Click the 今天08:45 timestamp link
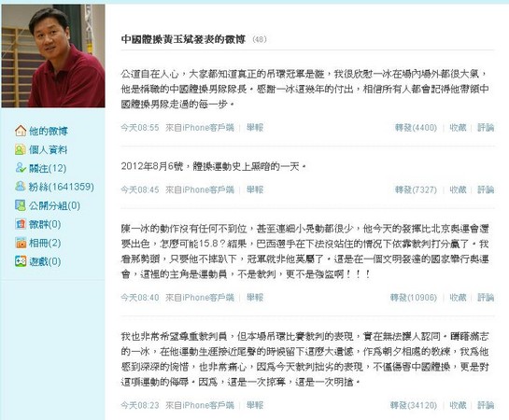 click(x=140, y=189)
